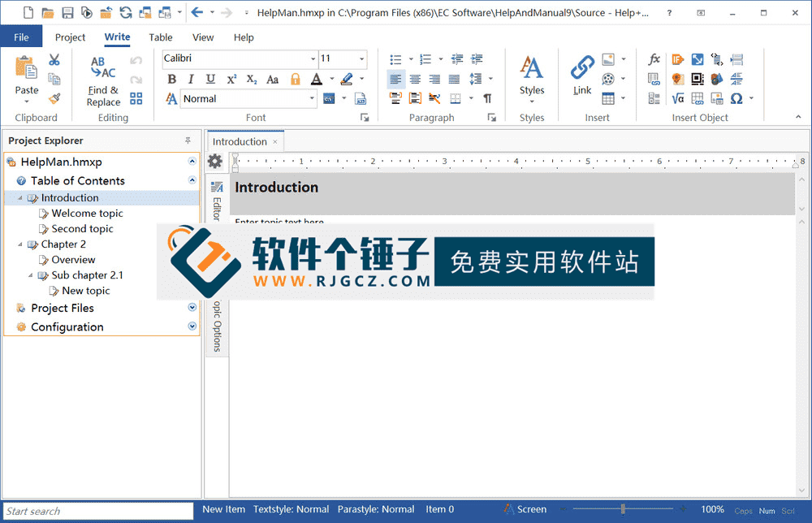This screenshot has height=523, width=812.
Task: Click the conditional text IF icon
Action: tap(680, 59)
